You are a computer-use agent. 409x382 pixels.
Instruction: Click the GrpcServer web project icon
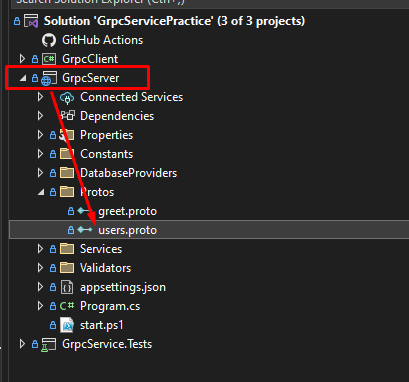coord(49,78)
